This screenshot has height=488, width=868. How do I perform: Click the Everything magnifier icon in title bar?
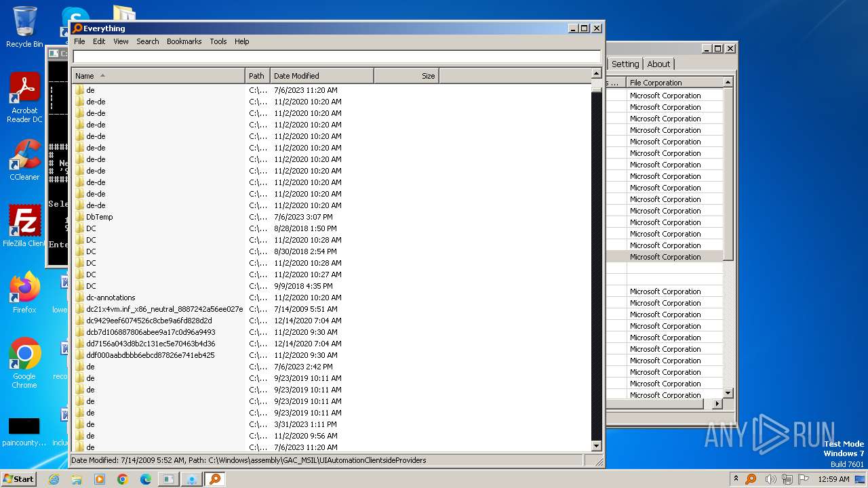pos(77,28)
